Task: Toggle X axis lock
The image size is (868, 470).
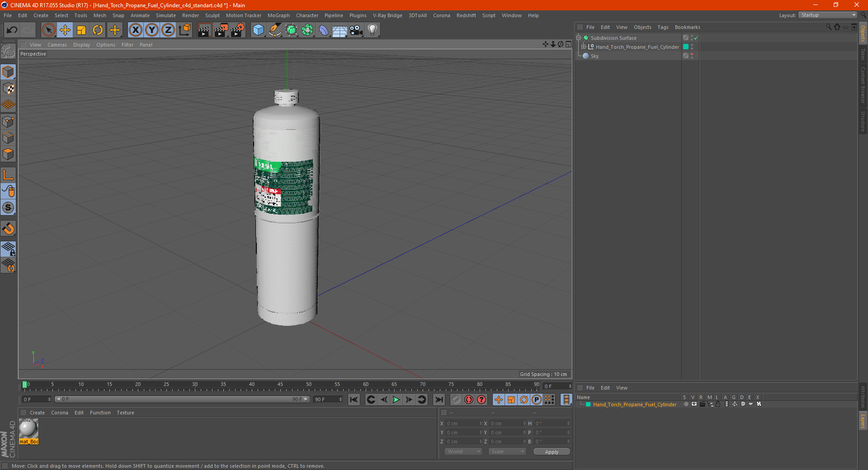Action: click(135, 30)
